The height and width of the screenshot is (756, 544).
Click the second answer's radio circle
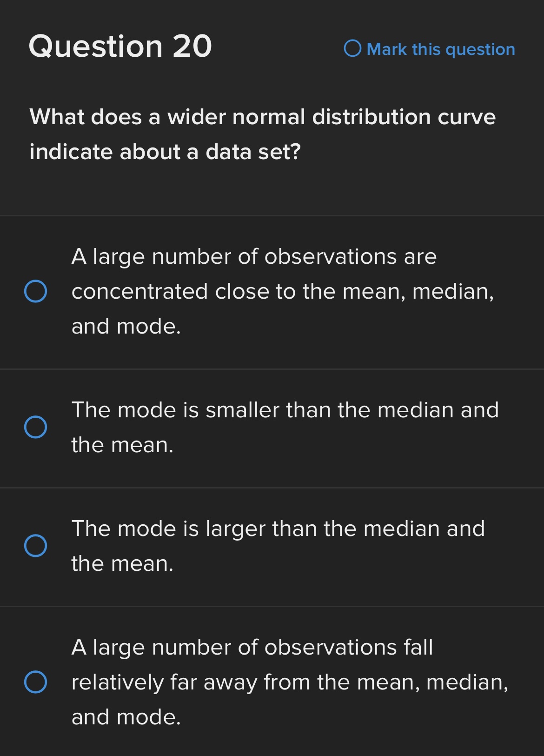pyautogui.click(x=37, y=427)
